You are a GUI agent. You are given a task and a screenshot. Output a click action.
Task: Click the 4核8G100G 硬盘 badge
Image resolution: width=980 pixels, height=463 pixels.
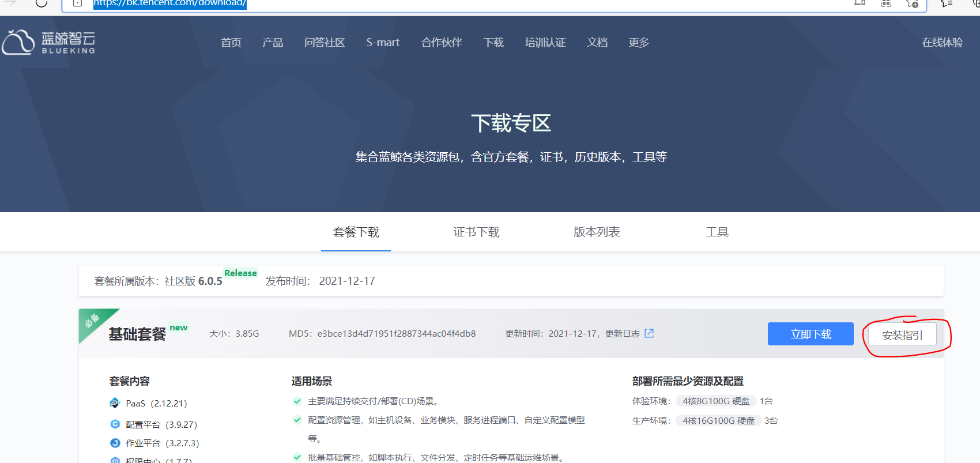coord(716,401)
